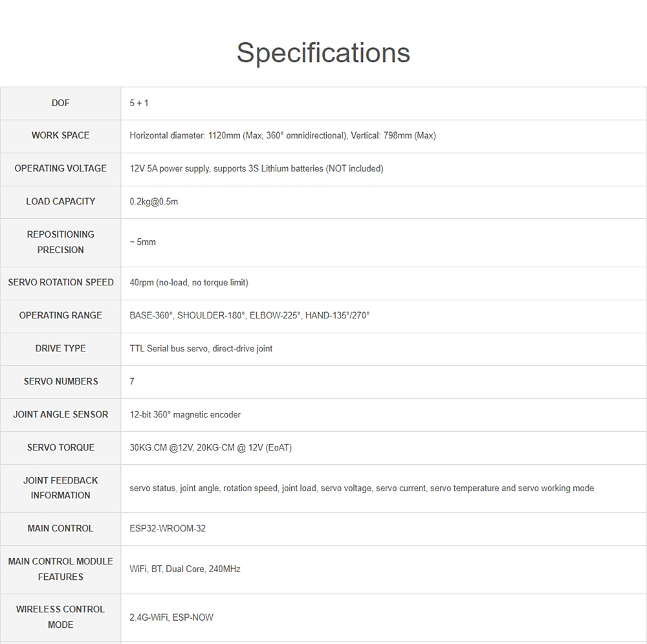Viewport: 647px width, 644px height.
Task: Select the OPERATING VOLTAGE label
Action: pyautogui.click(x=60, y=168)
